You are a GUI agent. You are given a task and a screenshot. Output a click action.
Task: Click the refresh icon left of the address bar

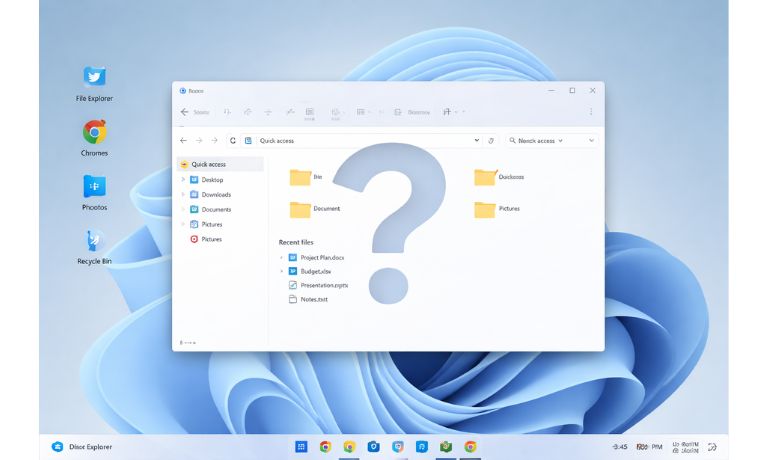(233, 141)
